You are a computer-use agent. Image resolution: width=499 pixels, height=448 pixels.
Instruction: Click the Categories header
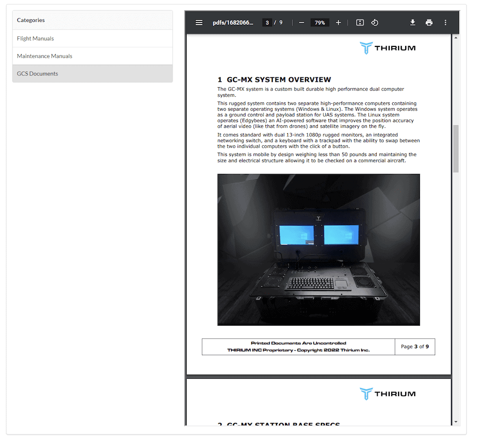click(93, 20)
